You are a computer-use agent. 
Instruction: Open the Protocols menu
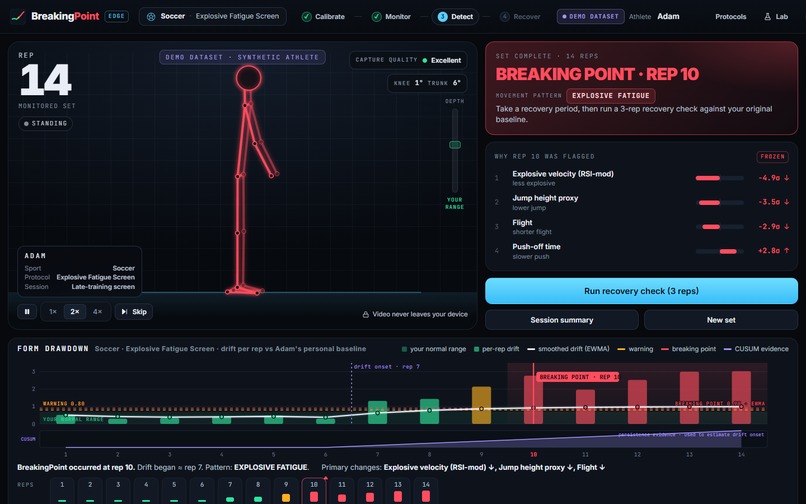(x=730, y=16)
